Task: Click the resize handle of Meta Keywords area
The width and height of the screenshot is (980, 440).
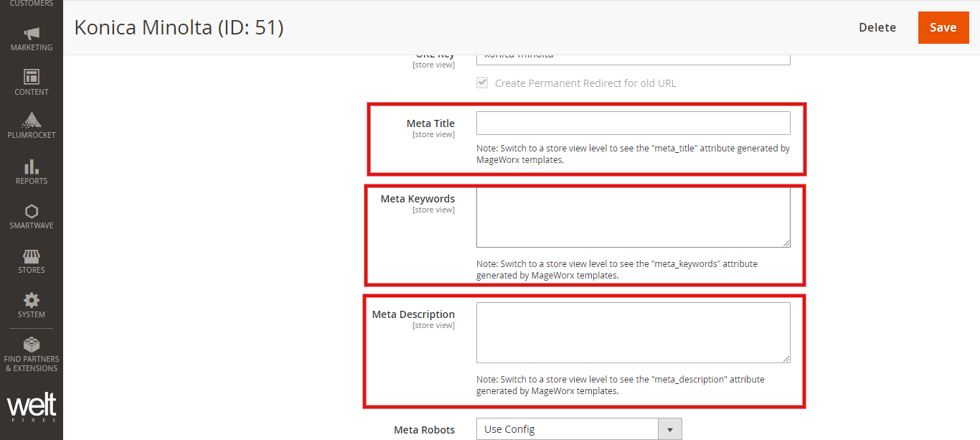Action: click(x=786, y=243)
